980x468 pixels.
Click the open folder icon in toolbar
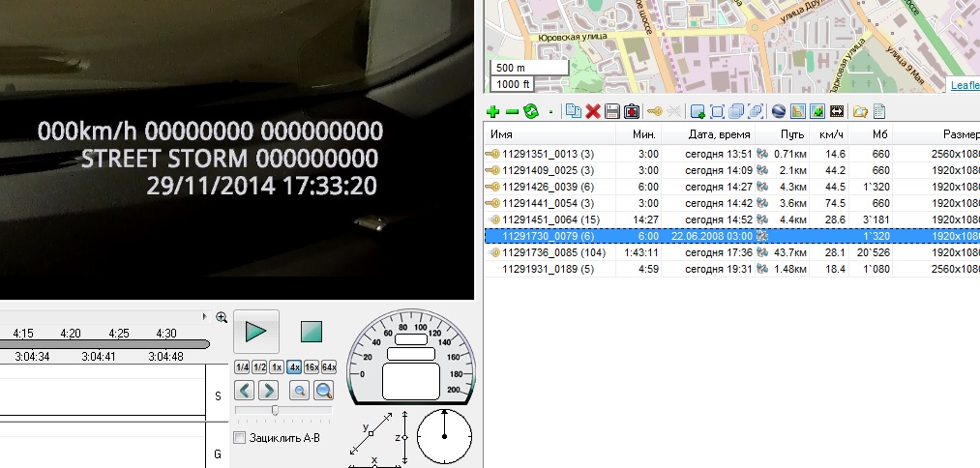tap(859, 112)
